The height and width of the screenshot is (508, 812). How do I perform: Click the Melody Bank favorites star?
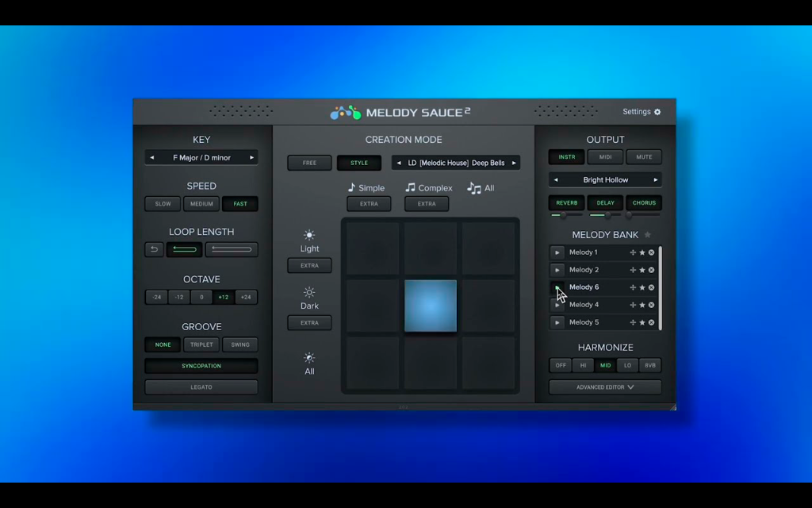point(647,235)
